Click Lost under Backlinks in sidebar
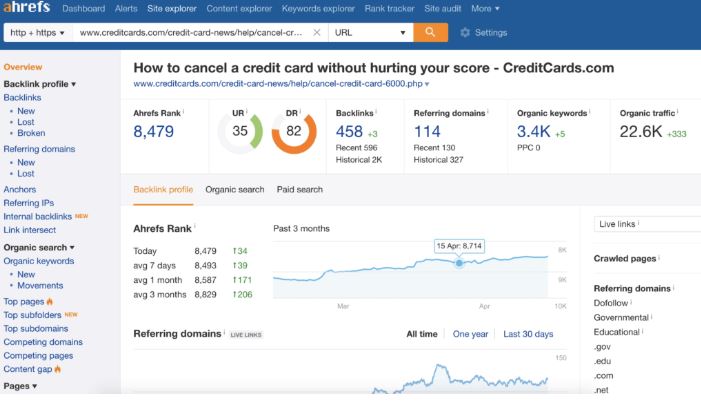The height and width of the screenshot is (416, 701). pos(25,122)
